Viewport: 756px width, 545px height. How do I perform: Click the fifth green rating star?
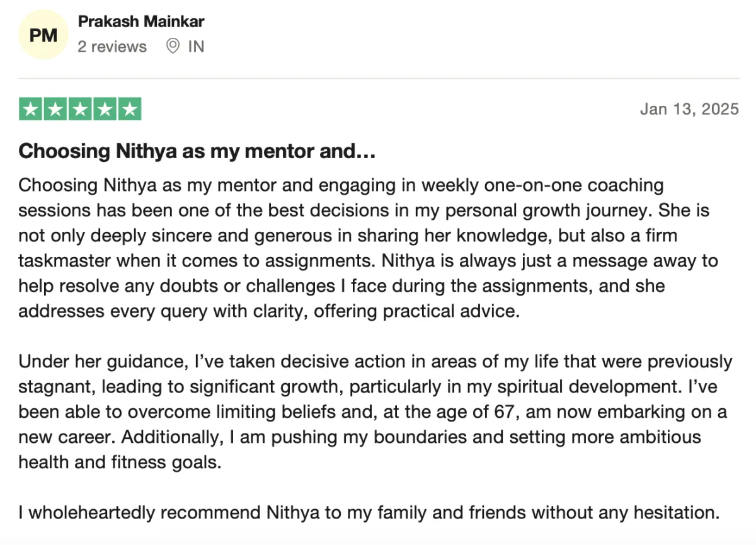point(129,110)
